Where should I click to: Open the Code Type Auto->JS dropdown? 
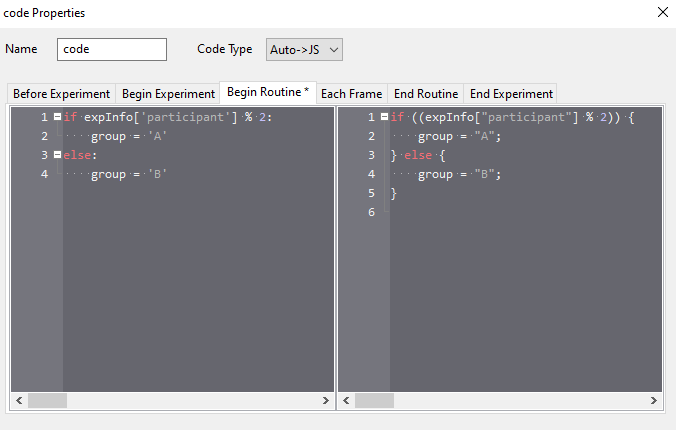click(x=304, y=50)
